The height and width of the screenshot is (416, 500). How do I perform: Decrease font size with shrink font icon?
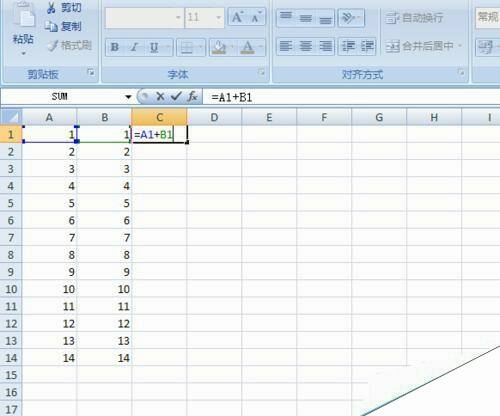tap(256, 17)
